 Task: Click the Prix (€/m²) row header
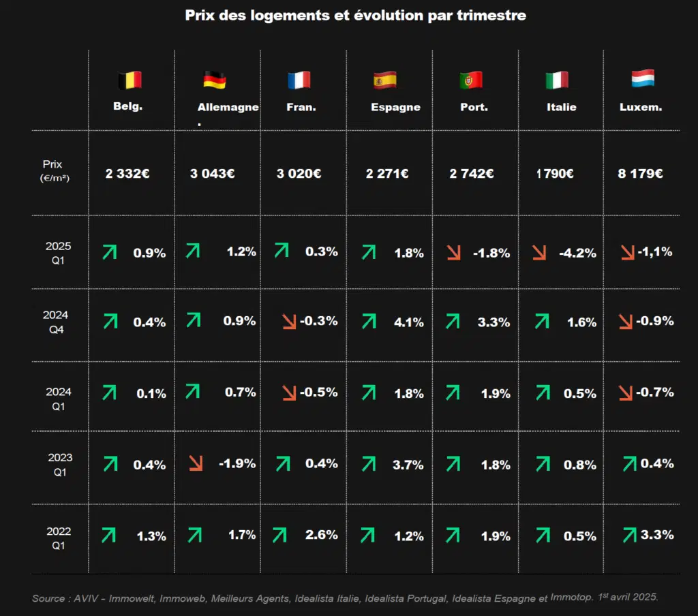55,171
